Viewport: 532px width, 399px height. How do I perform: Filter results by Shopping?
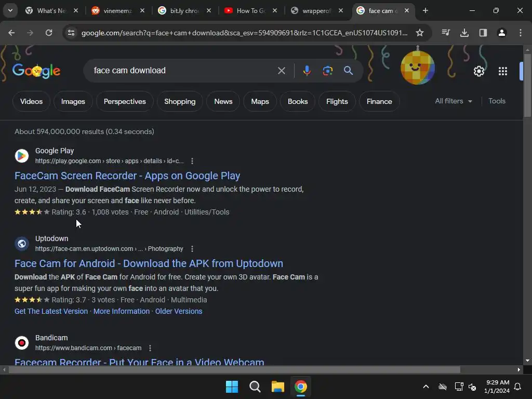pyautogui.click(x=180, y=101)
